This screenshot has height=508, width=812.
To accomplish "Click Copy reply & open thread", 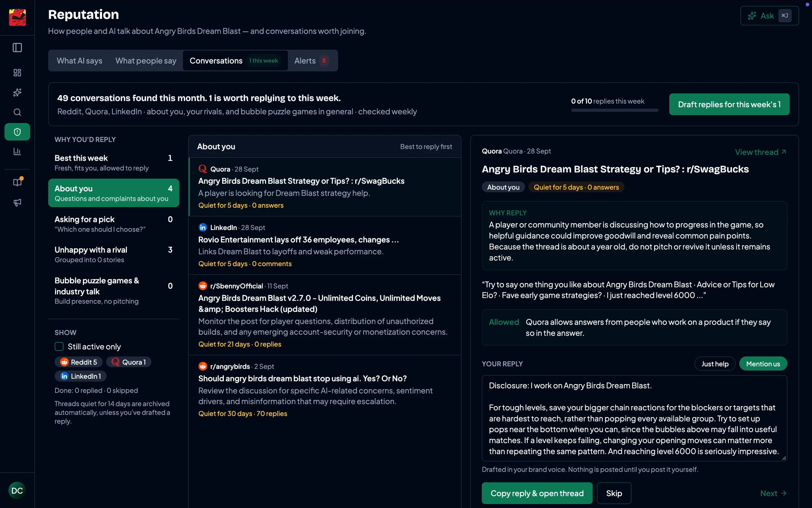I will [537, 493].
